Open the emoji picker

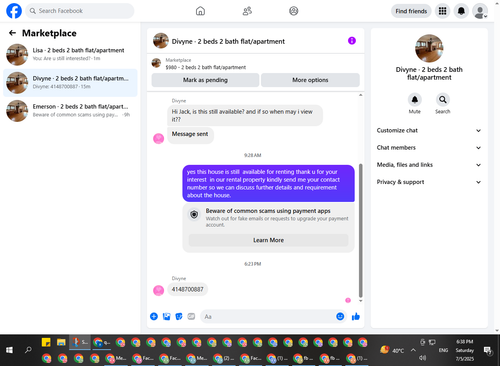[x=340, y=316]
